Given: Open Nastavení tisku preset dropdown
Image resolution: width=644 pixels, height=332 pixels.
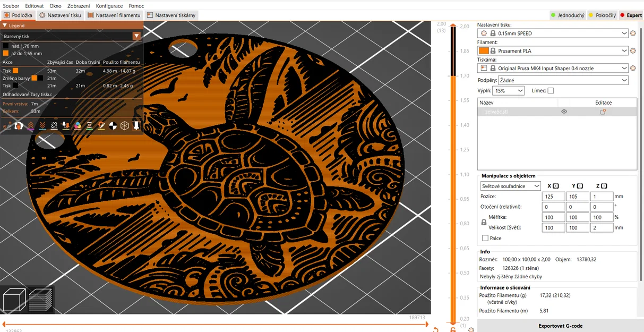Looking at the screenshot, I should pyautogui.click(x=553, y=33).
